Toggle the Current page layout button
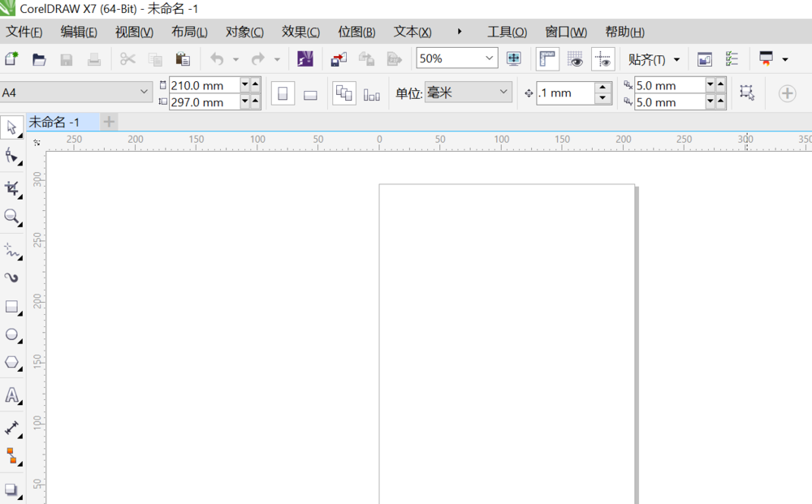812x504 pixels. (x=371, y=95)
